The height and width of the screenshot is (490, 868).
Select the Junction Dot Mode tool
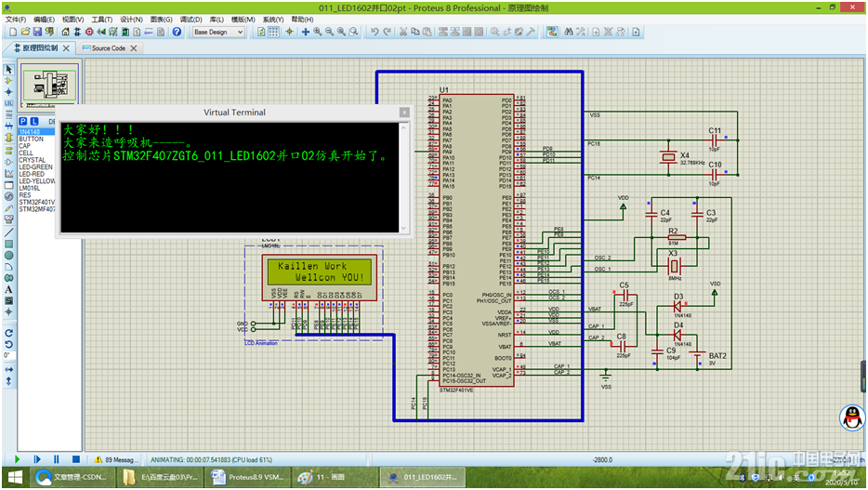pos(9,92)
